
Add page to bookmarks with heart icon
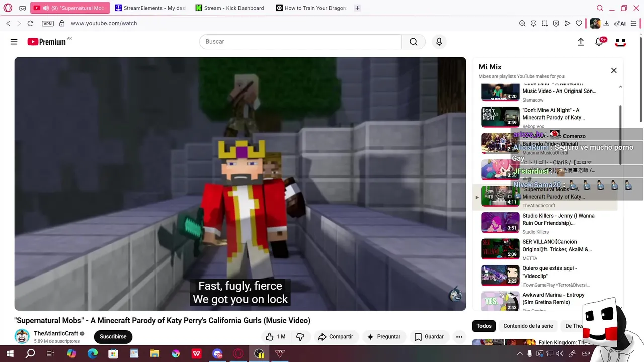(579, 23)
